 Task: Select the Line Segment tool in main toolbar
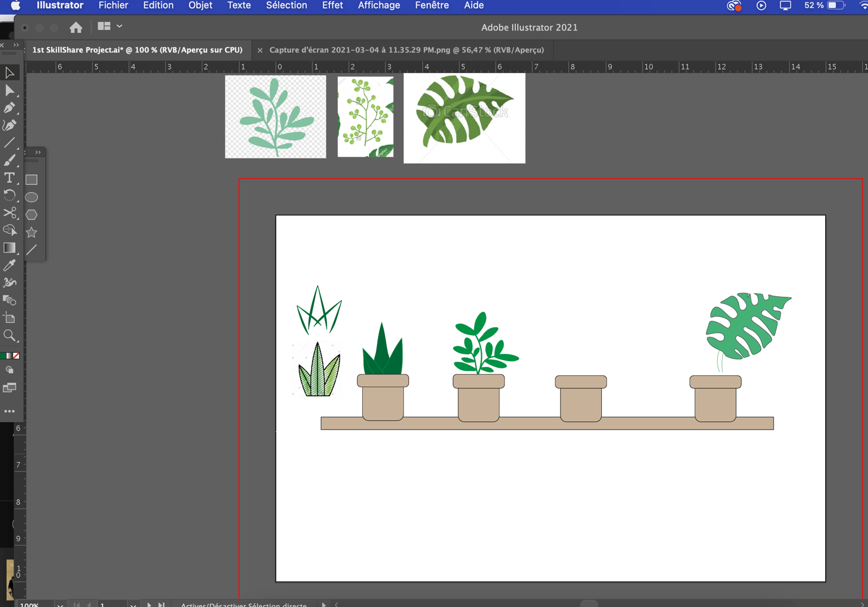[x=10, y=142]
